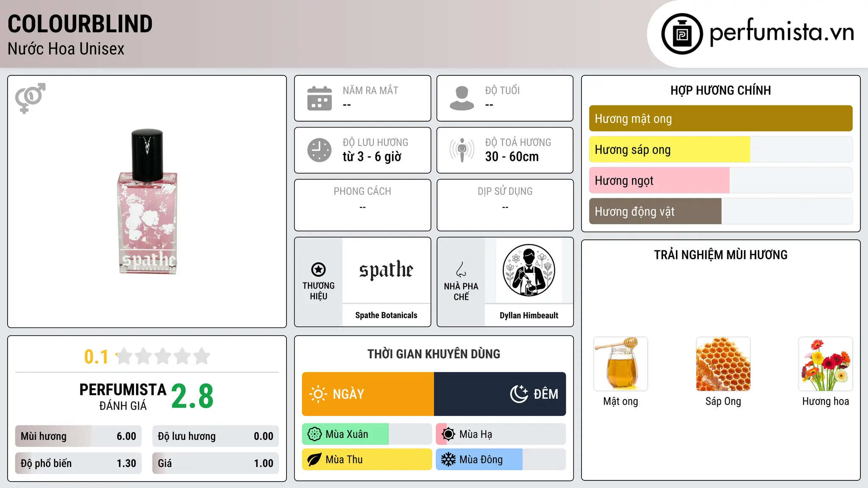Click the Hương sáp ong accord bar
The image size is (868, 488).
click(x=721, y=150)
